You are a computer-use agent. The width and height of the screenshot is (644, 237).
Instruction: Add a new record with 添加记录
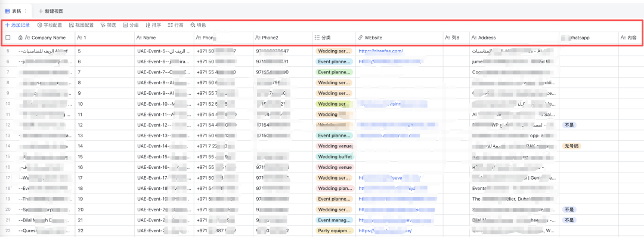click(x=17, y=25)
